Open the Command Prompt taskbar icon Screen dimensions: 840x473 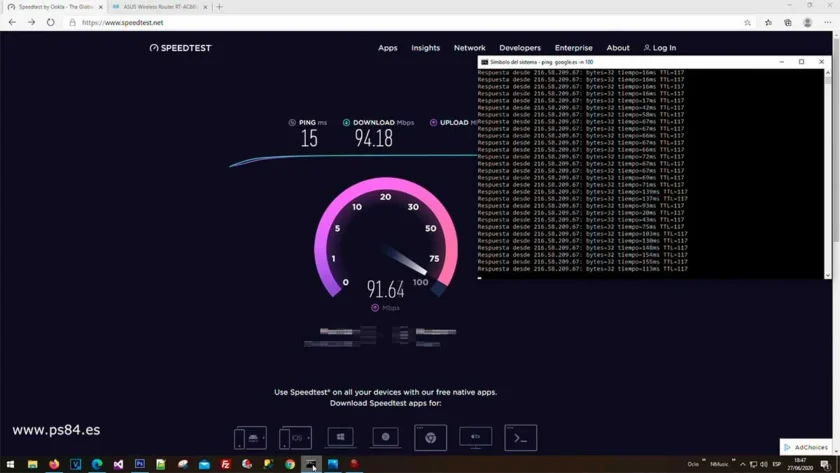[311, 464]
